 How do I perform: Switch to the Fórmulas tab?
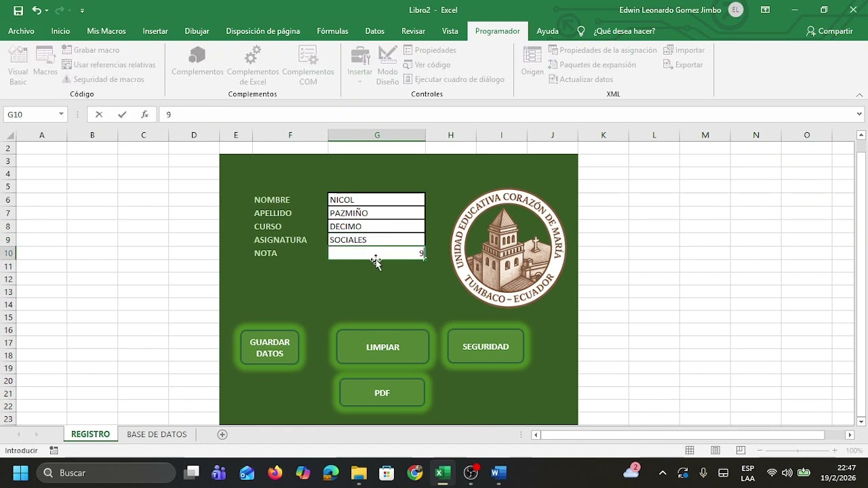point(332,31)
